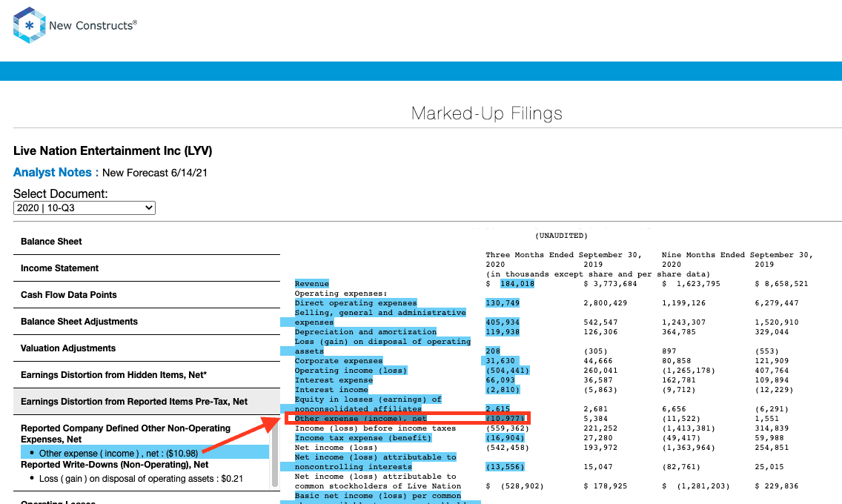Click the New Constructs brand name text
The image size is (842, 504).
(93, 25)
